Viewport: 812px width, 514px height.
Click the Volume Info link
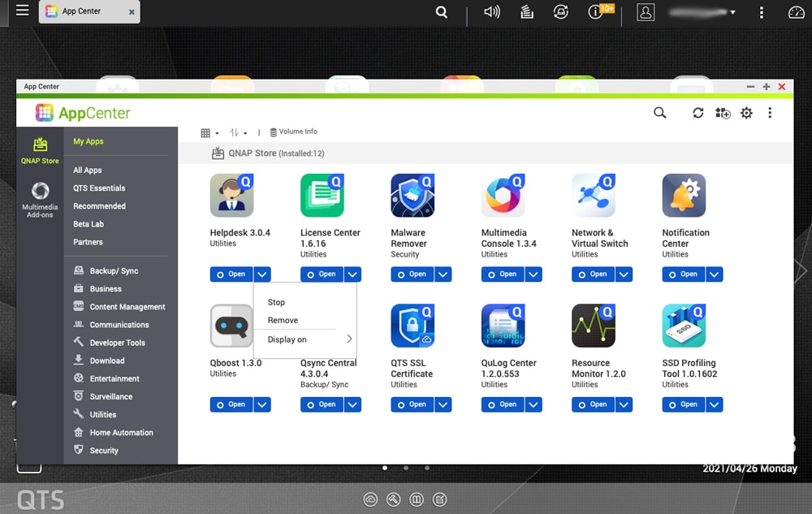click(x=294, y=132)
